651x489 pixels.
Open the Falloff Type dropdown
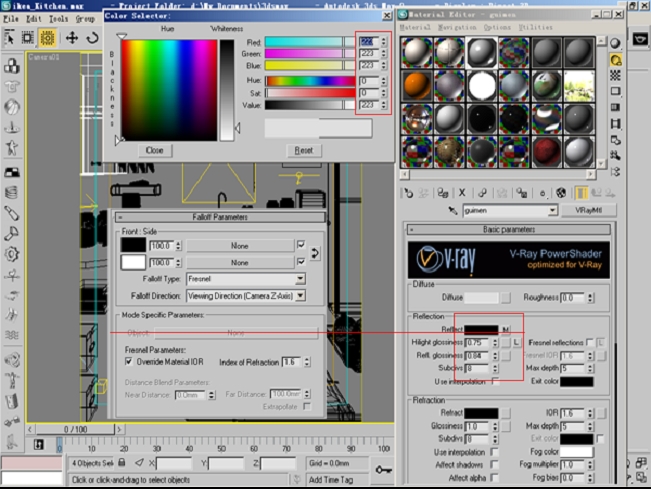tap(300, 280)
